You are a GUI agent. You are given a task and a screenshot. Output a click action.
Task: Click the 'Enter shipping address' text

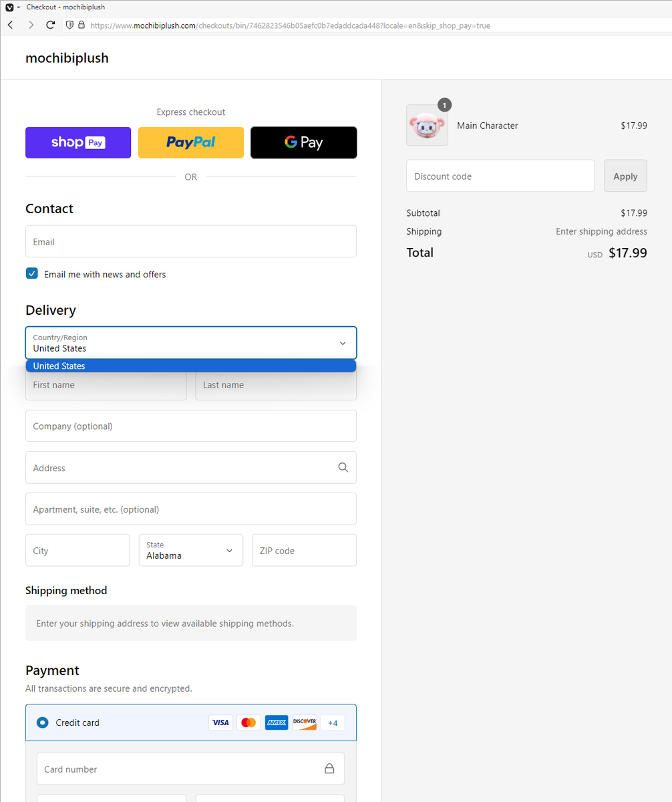[602, 231]
